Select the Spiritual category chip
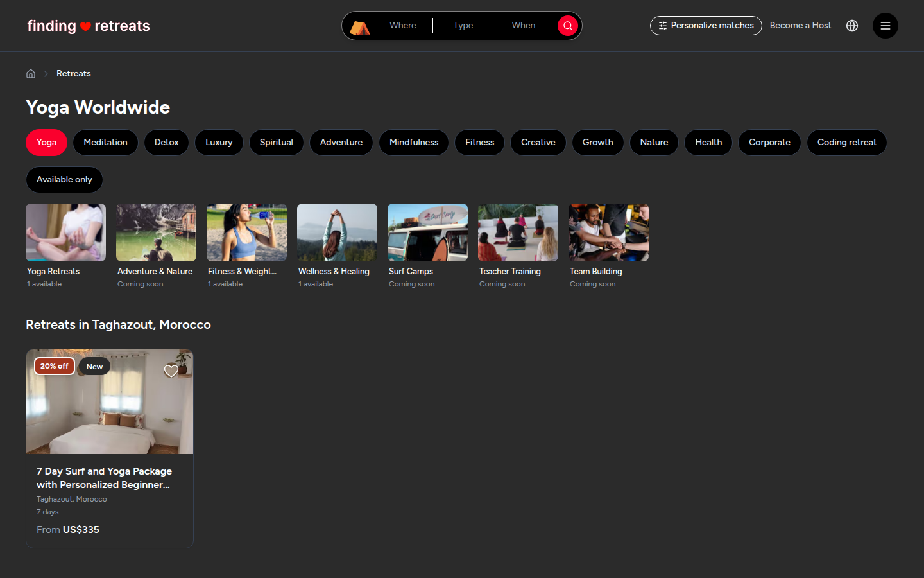Viewport: 924px width, 578px height. point(277,143)
